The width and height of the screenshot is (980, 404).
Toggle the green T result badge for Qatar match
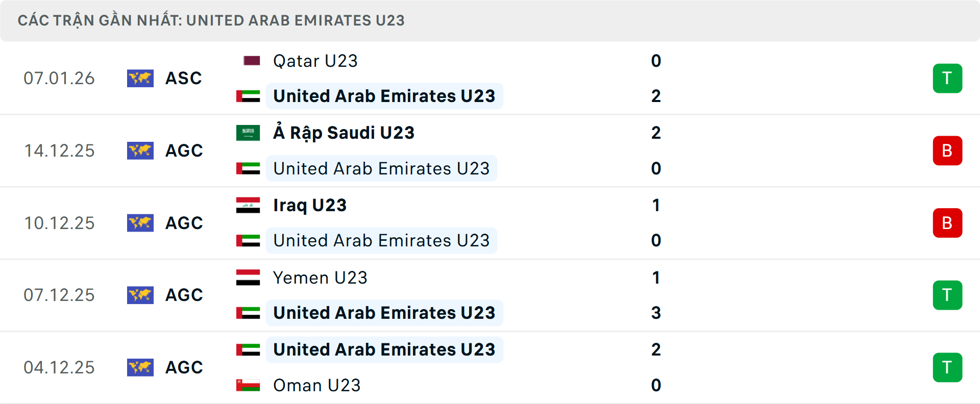tap(947, 79)
